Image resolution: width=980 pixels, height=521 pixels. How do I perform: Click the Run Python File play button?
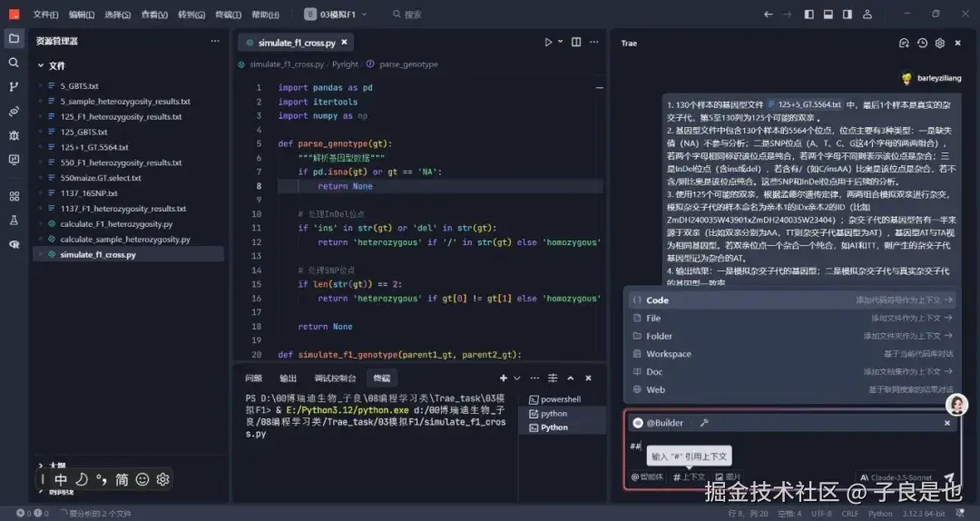click(548, 42)
